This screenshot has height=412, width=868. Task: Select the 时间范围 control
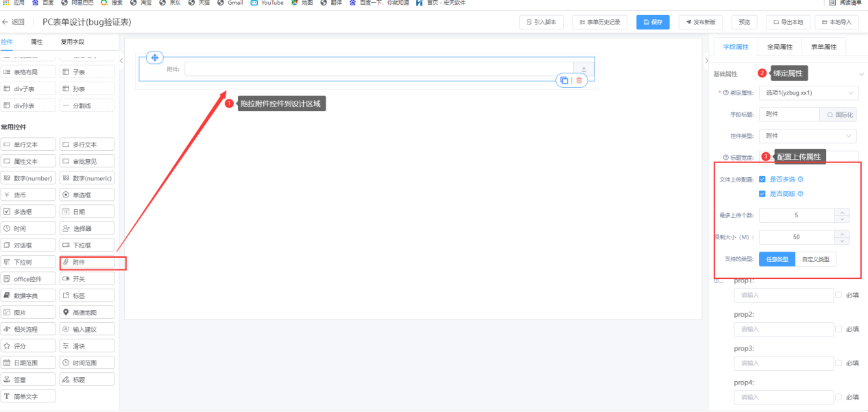coord(87,363)
